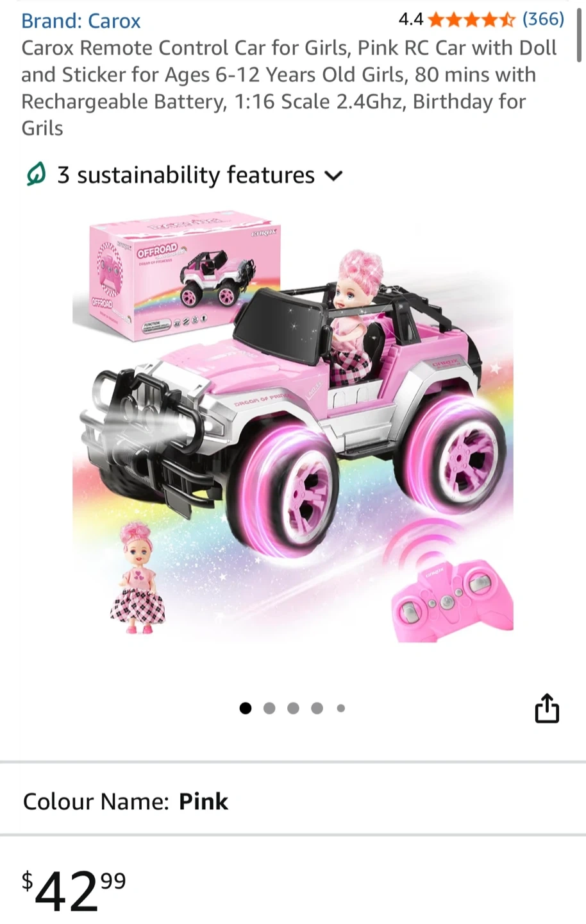Select the fourth image carousel dot

[317, 708]
